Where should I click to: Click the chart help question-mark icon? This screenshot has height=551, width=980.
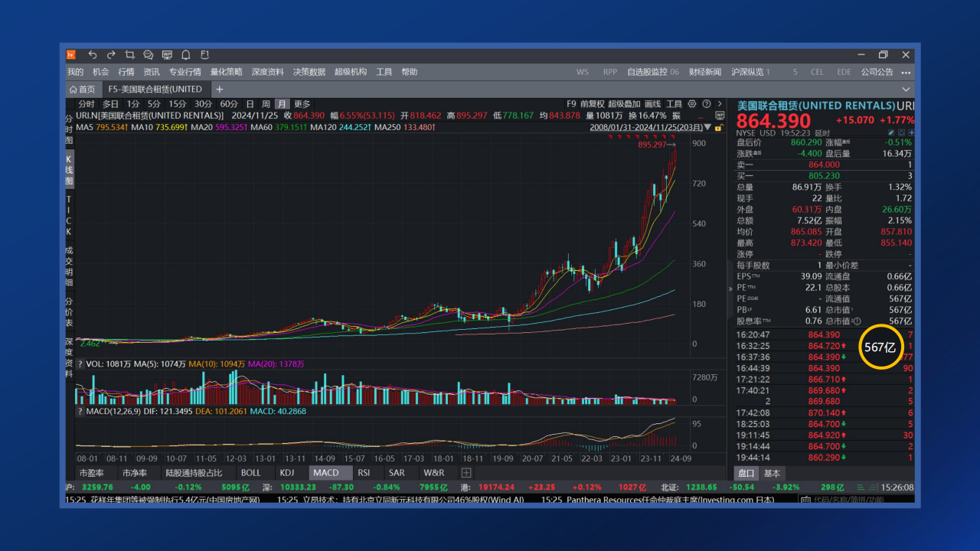pos(705,104)
